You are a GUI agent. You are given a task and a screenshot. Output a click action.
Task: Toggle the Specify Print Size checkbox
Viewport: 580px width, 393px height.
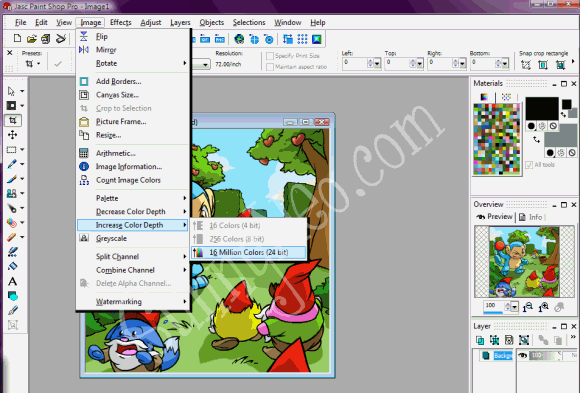[270, 56]
